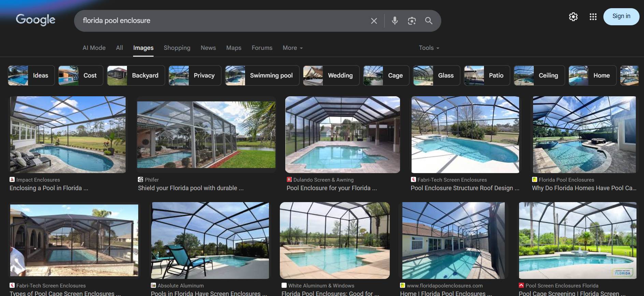The width and height of the screenshot is (644, 296).
Task: Click the White Aluminum & Windows source
Action: tap(321, 286)
